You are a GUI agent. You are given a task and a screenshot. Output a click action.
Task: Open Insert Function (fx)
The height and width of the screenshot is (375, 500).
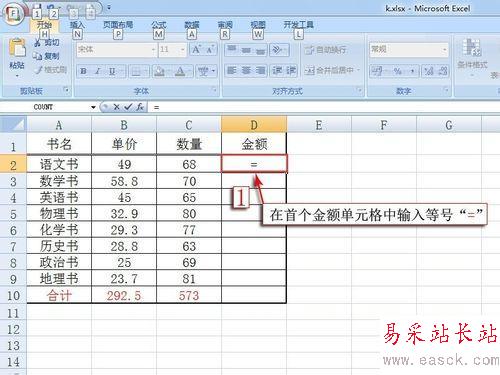140,107
